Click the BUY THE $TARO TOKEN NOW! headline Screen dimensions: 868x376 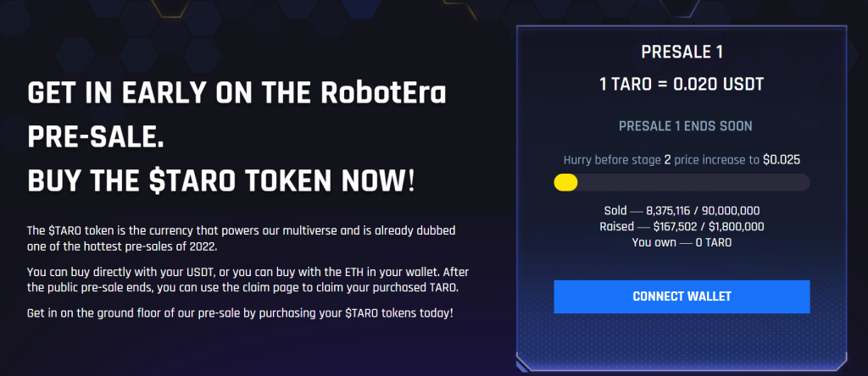(x=221, y=180)
